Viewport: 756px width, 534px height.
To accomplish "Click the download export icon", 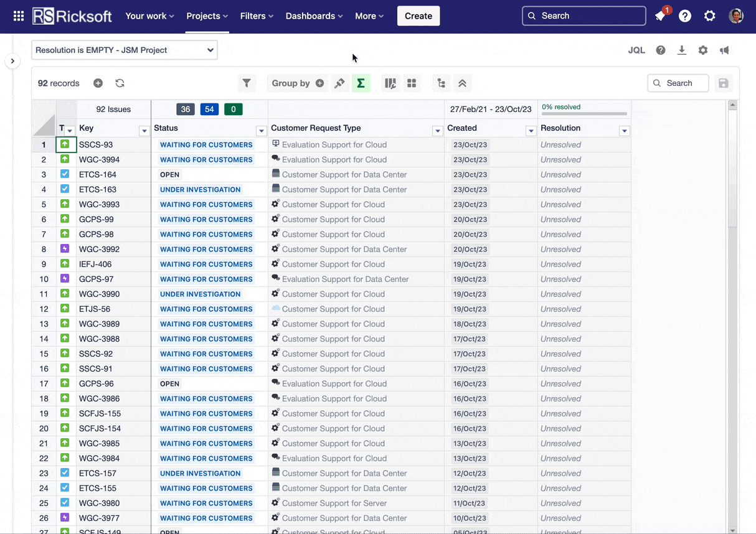I will pyautogui.click(x=682, y=50).
